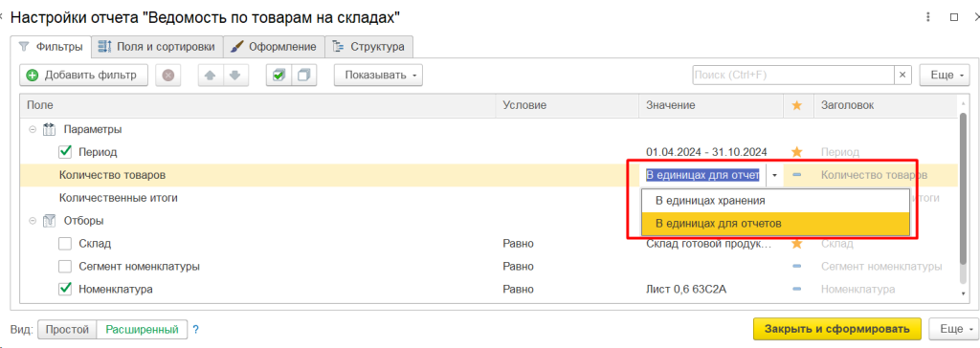Open the Фильтры tab

(52, 46)
